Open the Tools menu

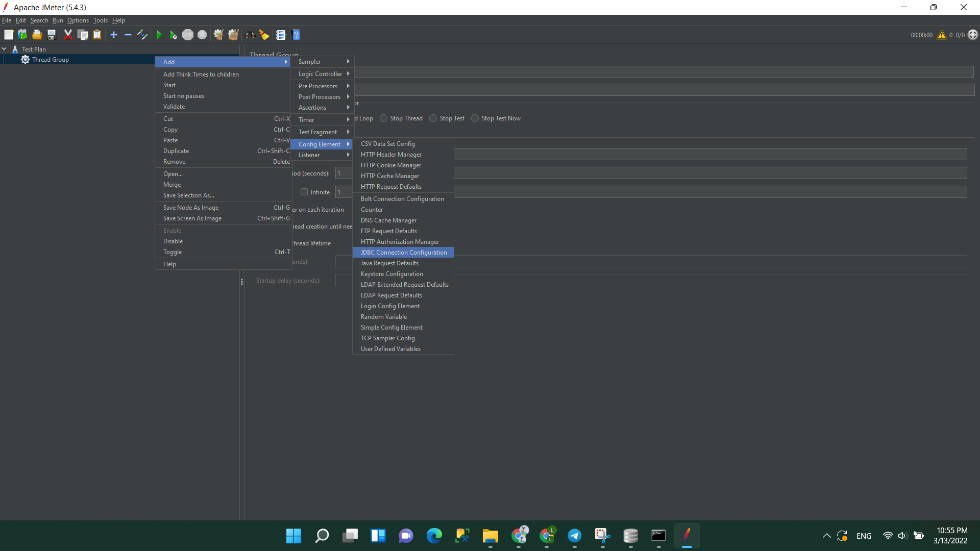(100, 20)
